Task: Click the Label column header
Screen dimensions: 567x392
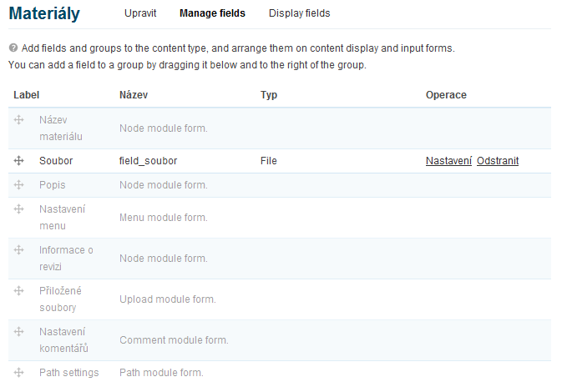Action: point(27,95)
